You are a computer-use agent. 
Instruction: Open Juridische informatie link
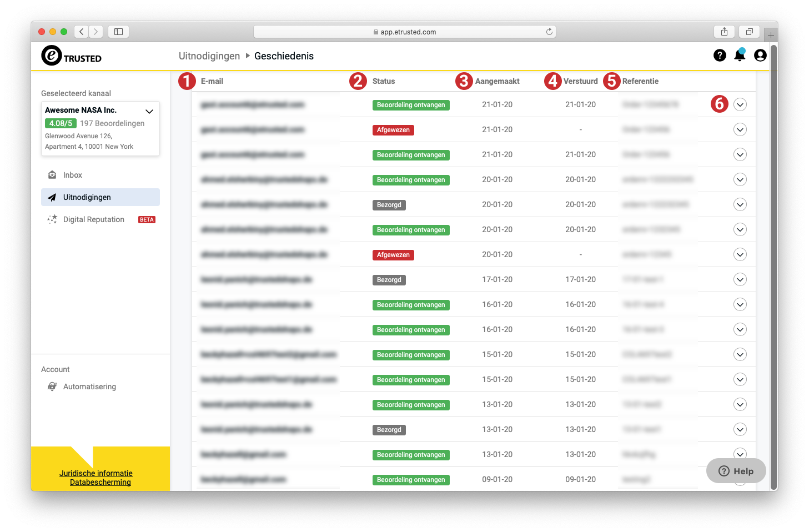point(96,473)
